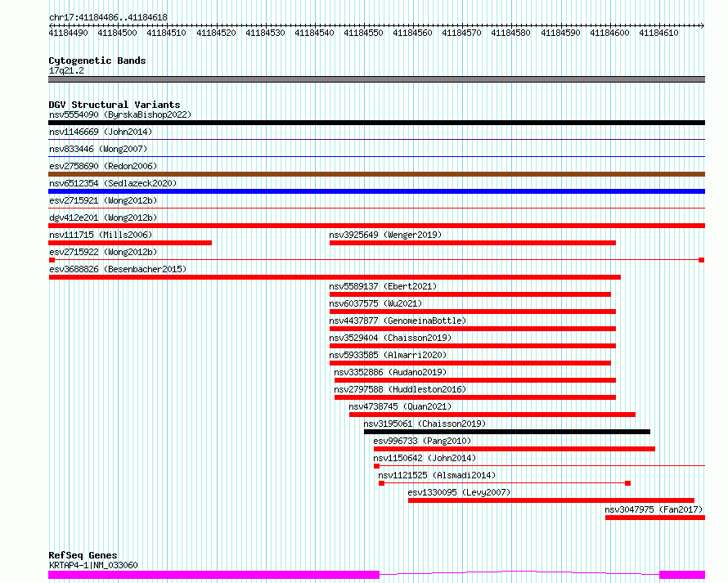
Task: Click the nsv3195061 (Chaisson2019) black bar
Action: (507, 432)
